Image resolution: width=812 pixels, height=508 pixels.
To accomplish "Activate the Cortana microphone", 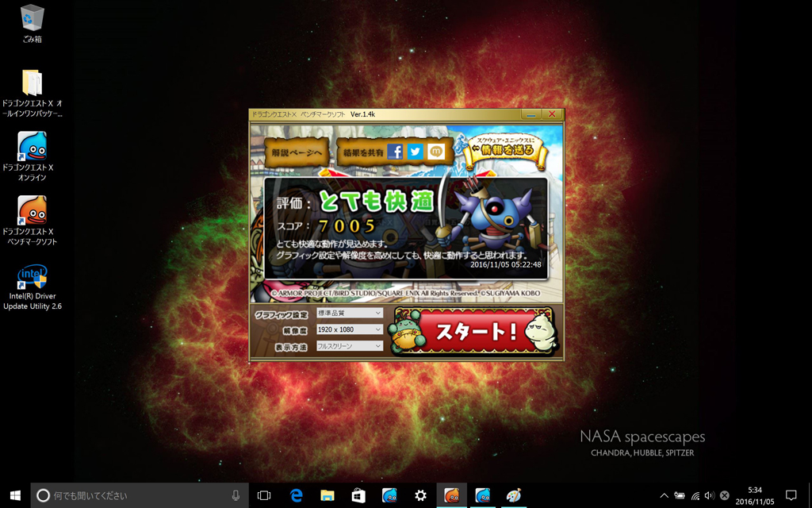I will 236,495.
